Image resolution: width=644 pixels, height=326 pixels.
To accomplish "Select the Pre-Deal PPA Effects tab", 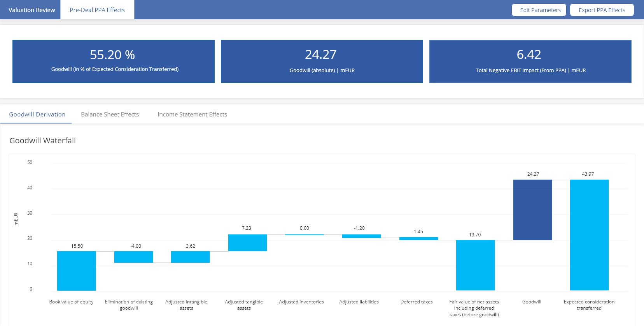I will tap(97, 10).
